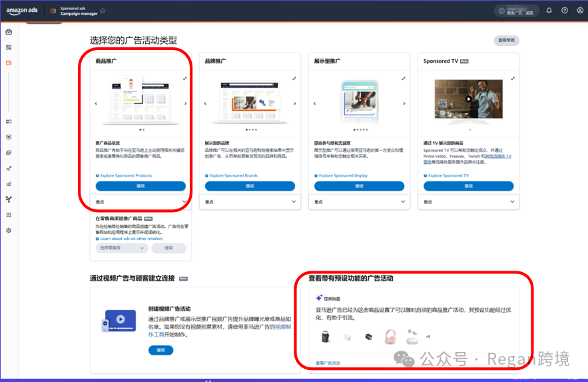Image resolution: width=588 pixels, height=382 pixels.
Task: Expand 重点 section under 展示型推广
Action: 359,202
